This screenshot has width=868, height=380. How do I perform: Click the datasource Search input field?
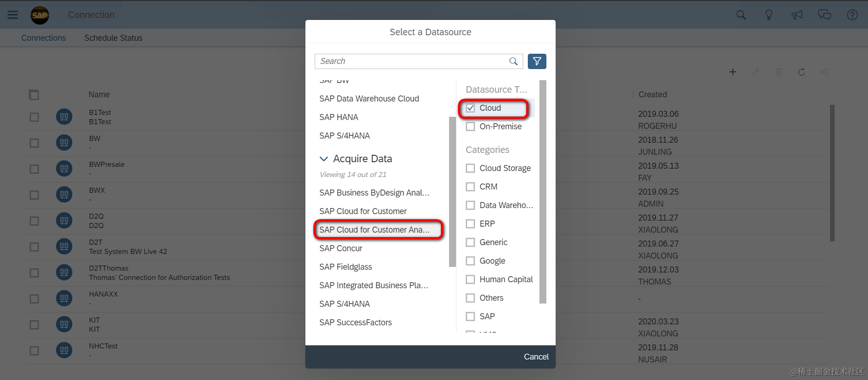tap(412, 61)
